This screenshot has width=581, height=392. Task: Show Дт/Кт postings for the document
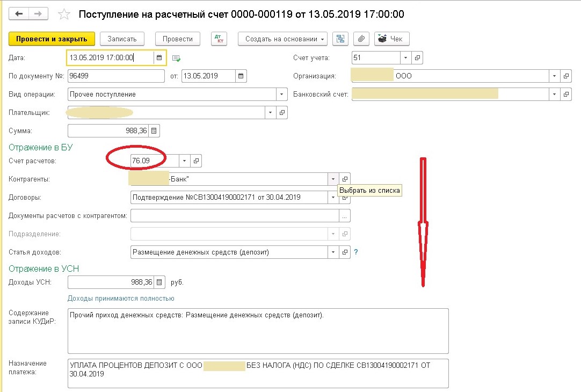coord(219,39)
